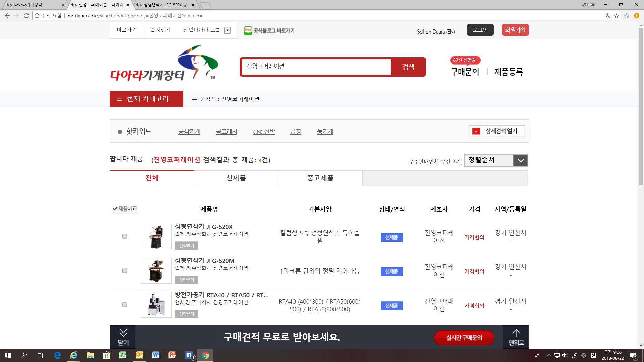644x362 pixels.
Task: Click the official blog shortcut icon
Action: [x=248, y=31]
